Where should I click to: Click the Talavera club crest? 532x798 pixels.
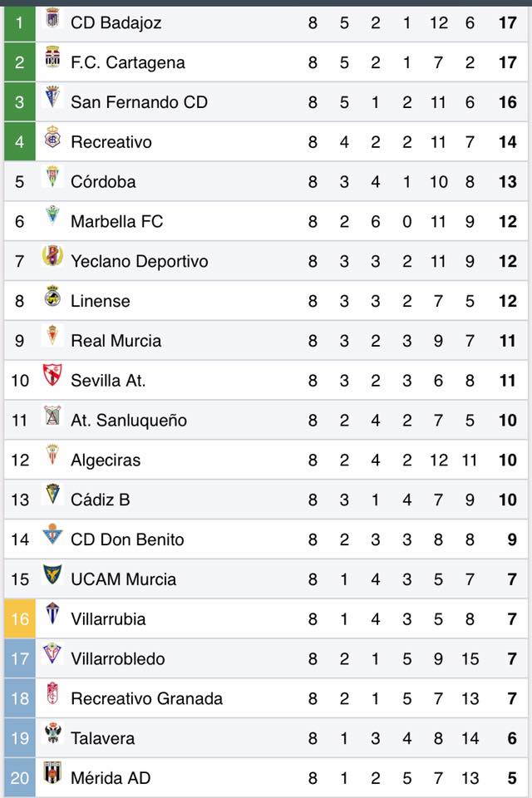[52, 734]
